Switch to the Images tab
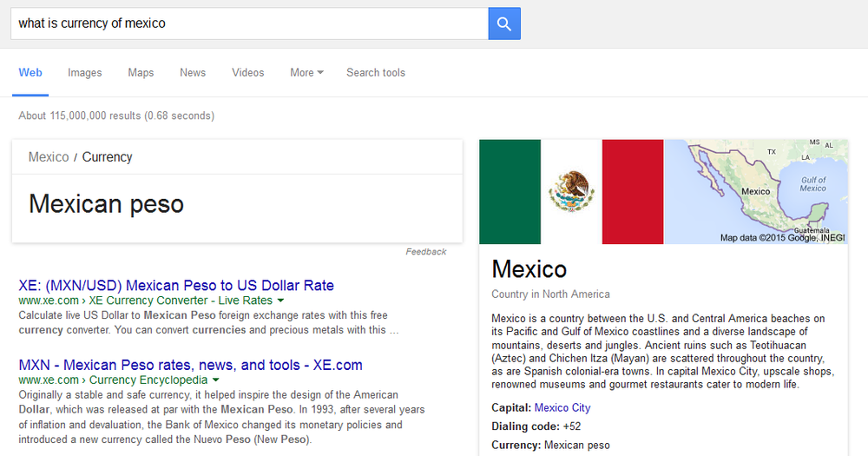 coord(85,73)
